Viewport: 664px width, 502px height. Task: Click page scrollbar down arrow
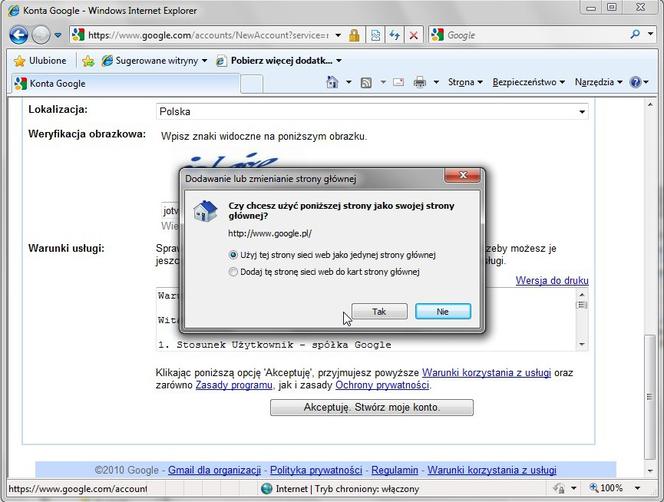(x=650, y=471)
